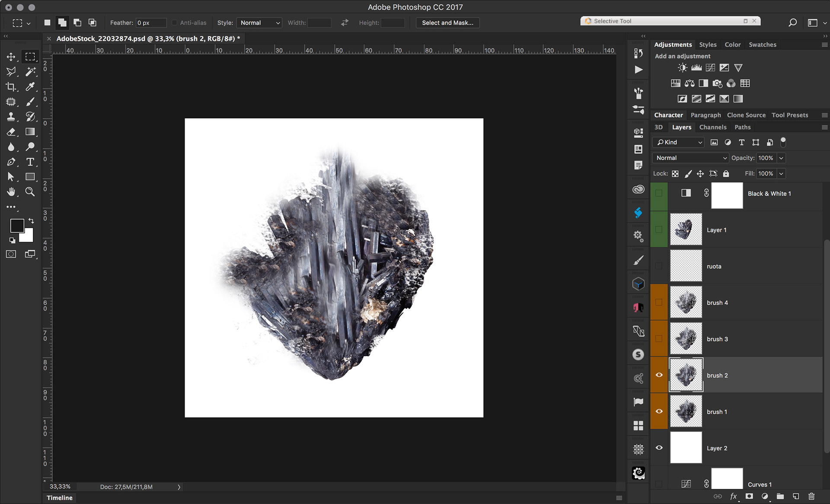Viewport: 830px width, 504px height.
Task: Select the Move tool
Action: pyautogui.click(x=11, y=57)
